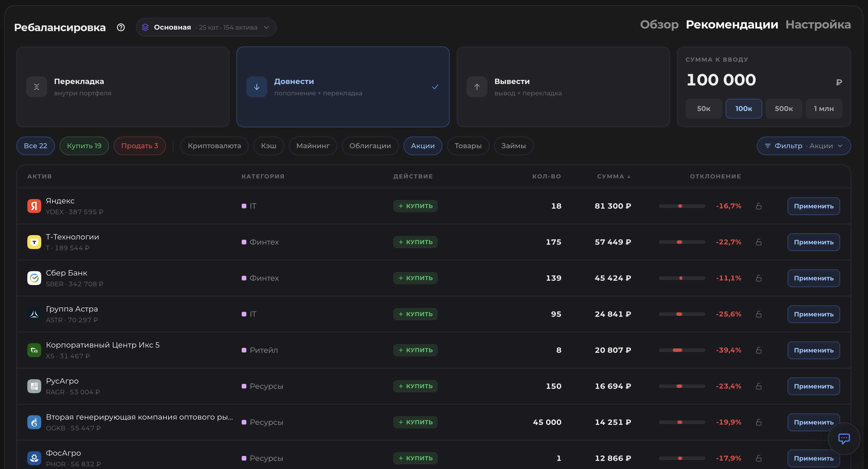The width and height of the screenshot is (868, 469).
Task: Select the Майнинг category chip
Action: [313, 146]
